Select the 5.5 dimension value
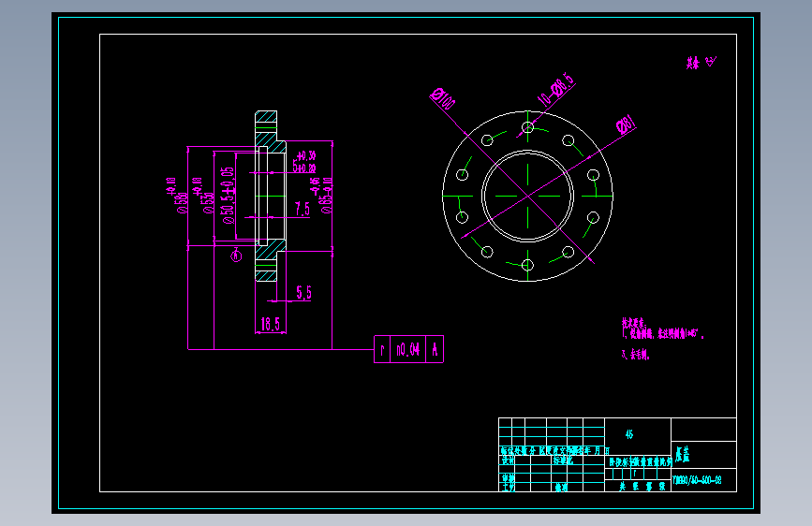The image size is (812, 526). point(304,293)
